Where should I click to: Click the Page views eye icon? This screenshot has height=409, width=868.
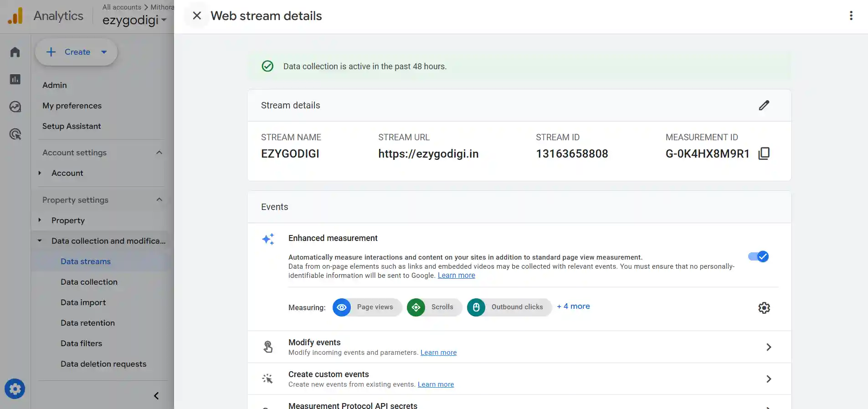point(342,307)
